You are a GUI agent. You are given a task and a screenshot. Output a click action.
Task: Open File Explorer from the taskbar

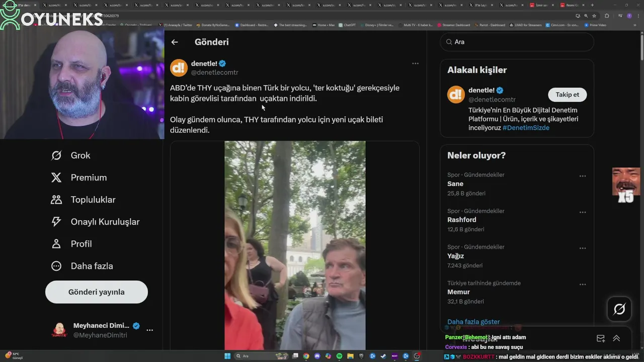[x=350, y=356]
